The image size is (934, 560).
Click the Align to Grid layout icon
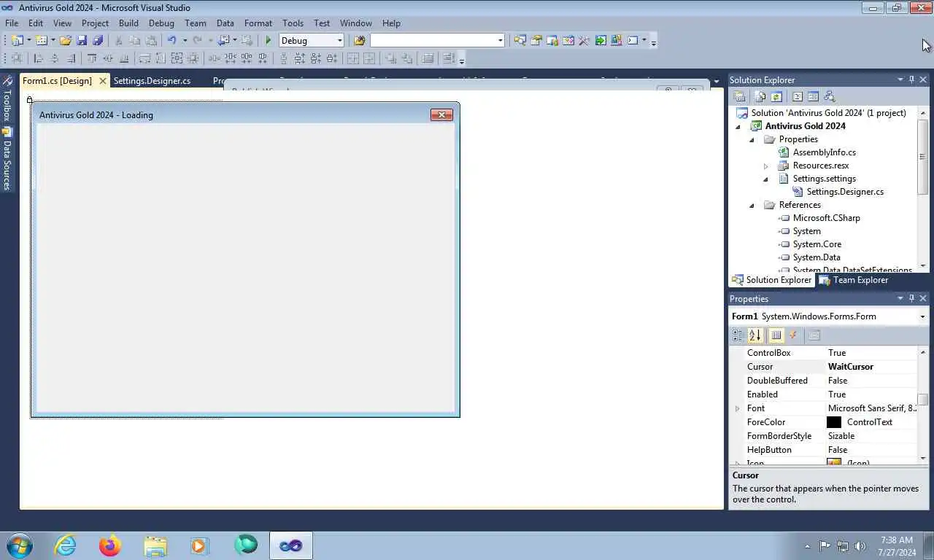click(x=17, y=58)
